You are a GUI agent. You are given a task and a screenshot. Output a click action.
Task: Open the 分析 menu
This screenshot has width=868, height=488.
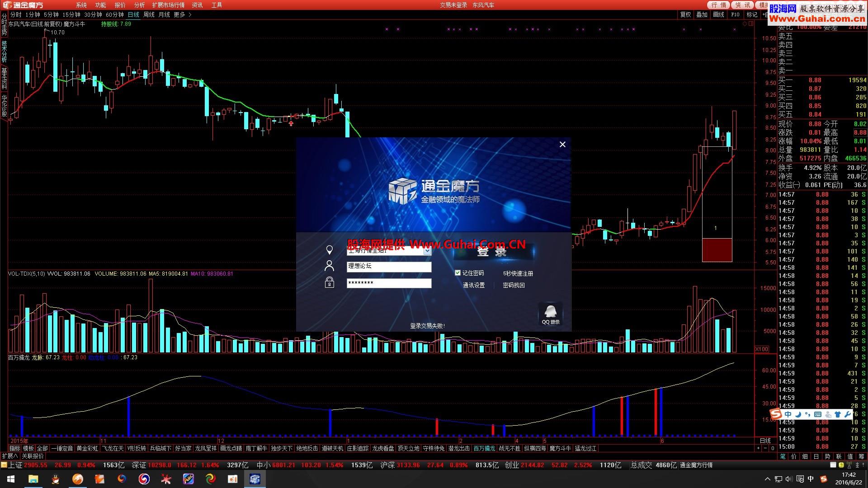[139, 5]
